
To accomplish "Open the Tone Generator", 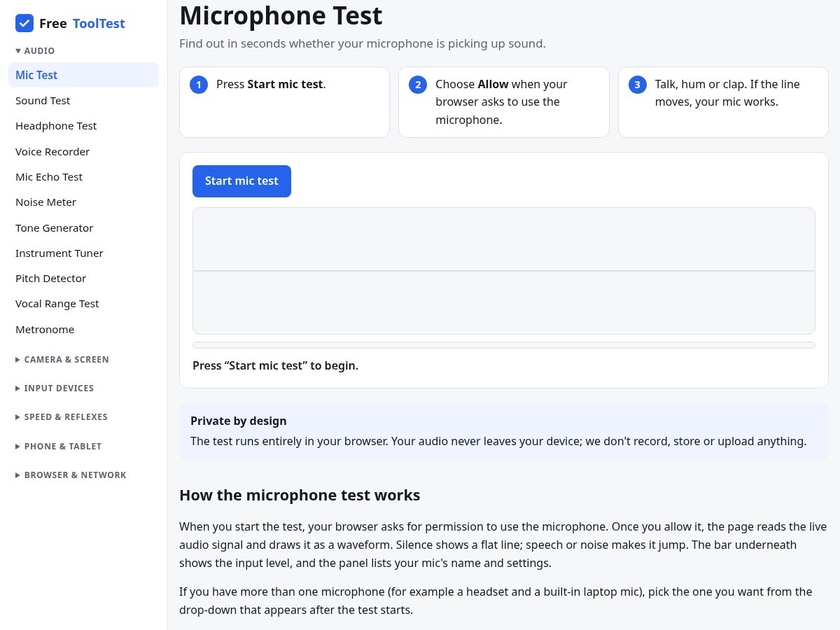I will [x=83, y=228].
